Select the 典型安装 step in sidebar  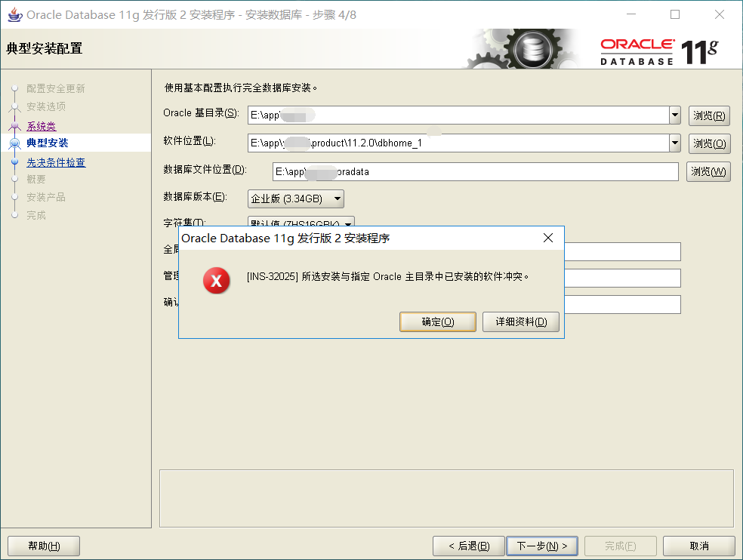coord(48,143)
